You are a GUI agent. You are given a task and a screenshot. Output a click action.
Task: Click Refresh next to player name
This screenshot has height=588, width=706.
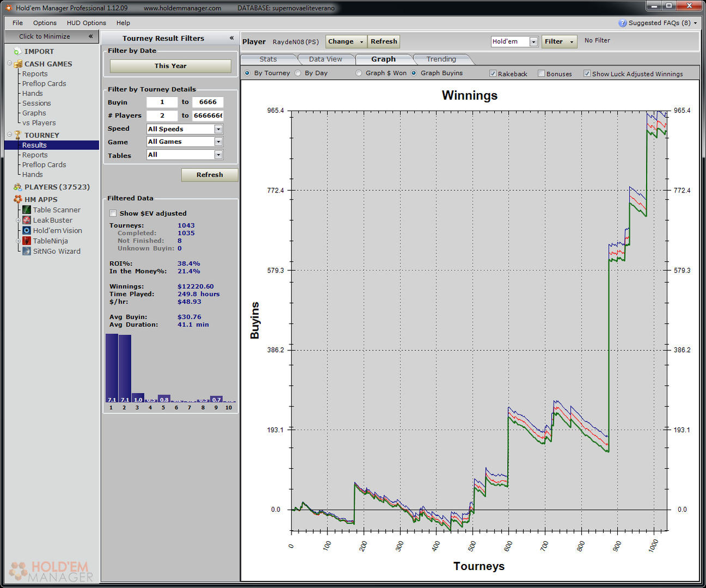pos(384,41)
